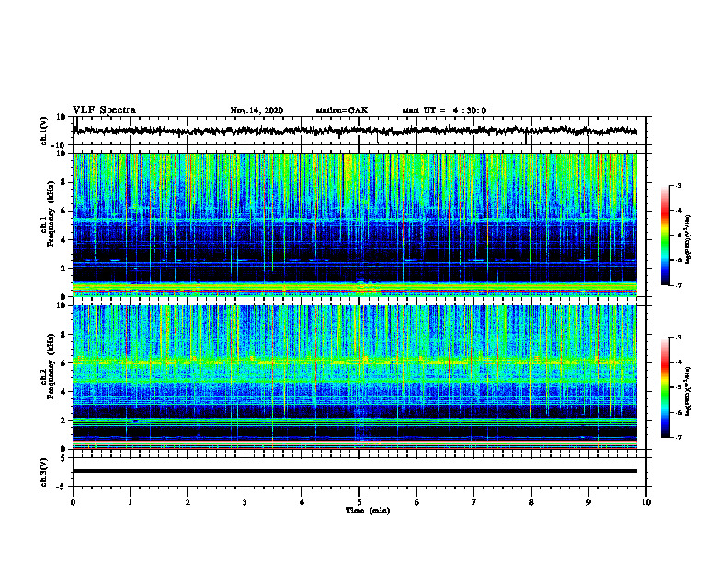This screenshot has height=563, width=728.
Task: Click the time axis tick label "0"
Action: point(73,502)
